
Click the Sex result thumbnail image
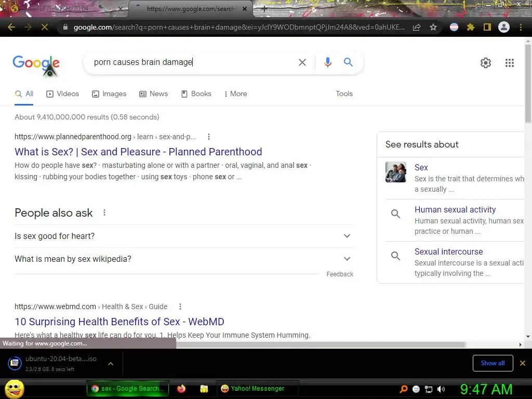tap(395, 172)
